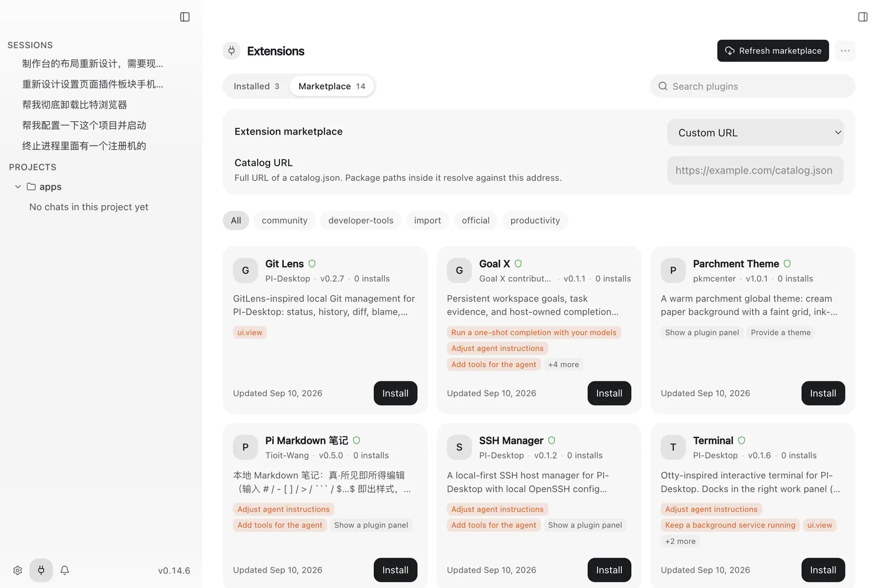
Task: Install the Git Lens extension
Action: click(395, 393)
